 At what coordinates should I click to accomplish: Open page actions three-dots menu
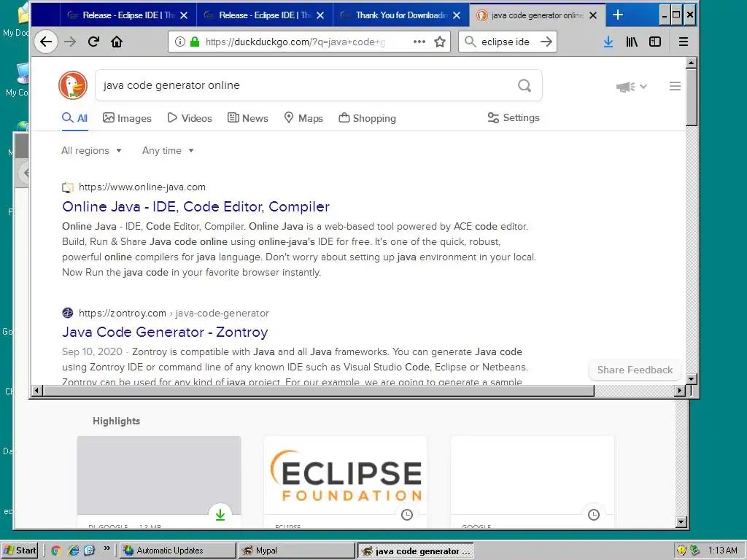[419, 42]
